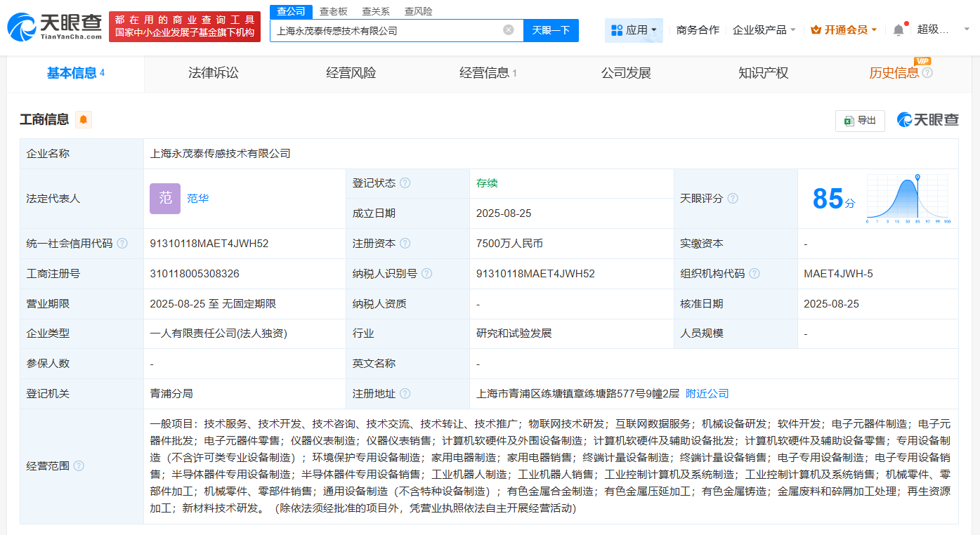Export data with the 导出 button
980x535 pixels.
[860, 121]
